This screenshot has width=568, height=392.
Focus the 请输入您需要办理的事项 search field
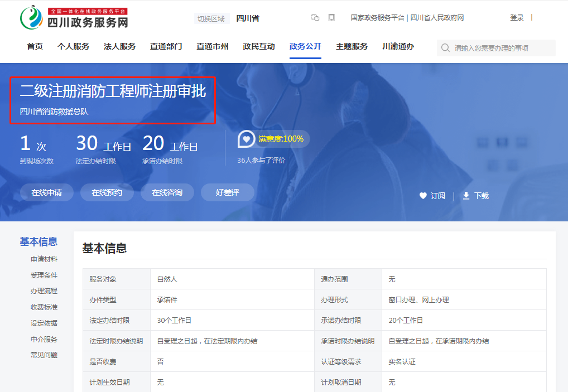pyautogui.click(x=502, y=48)
